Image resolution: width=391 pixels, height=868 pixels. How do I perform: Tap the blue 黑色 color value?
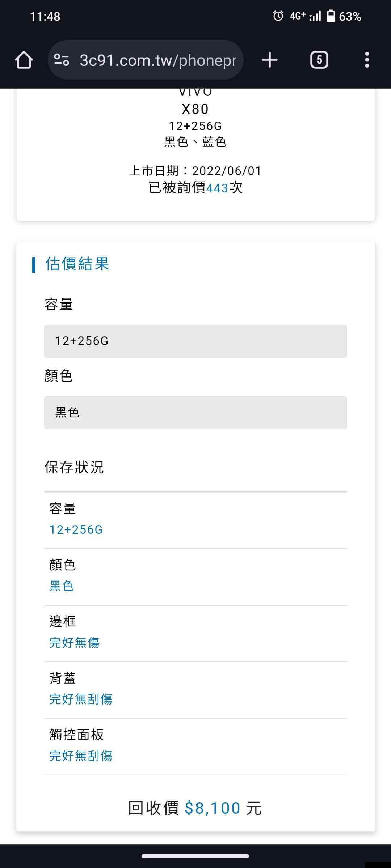click(62, 586)
